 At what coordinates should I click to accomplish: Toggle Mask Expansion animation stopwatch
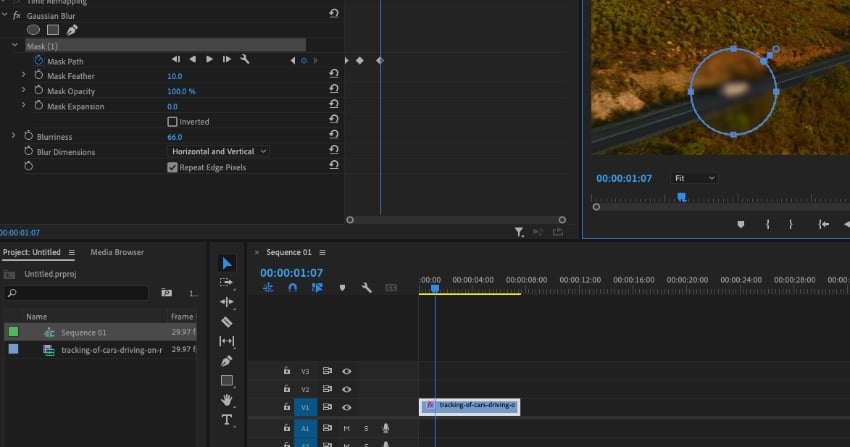click(38, 106)
